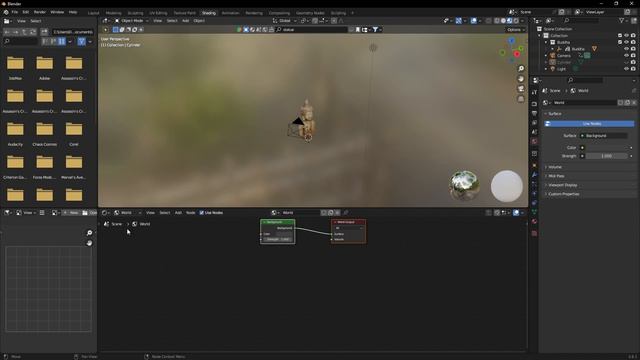Open the Render menu
640x360 pixels.
point(40,12)
